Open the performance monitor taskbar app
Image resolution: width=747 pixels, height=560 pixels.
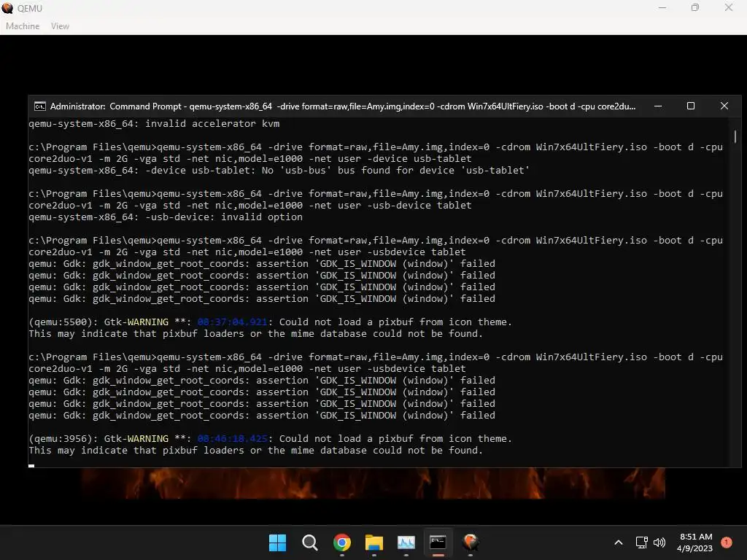coord(406,542)
